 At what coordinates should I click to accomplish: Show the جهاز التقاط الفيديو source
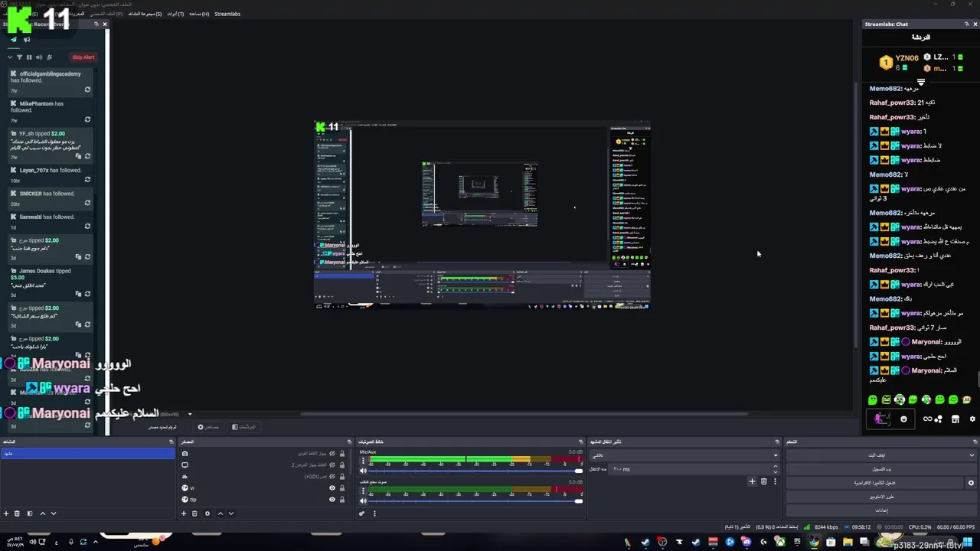pyautogui.click(x=332, y=454)
